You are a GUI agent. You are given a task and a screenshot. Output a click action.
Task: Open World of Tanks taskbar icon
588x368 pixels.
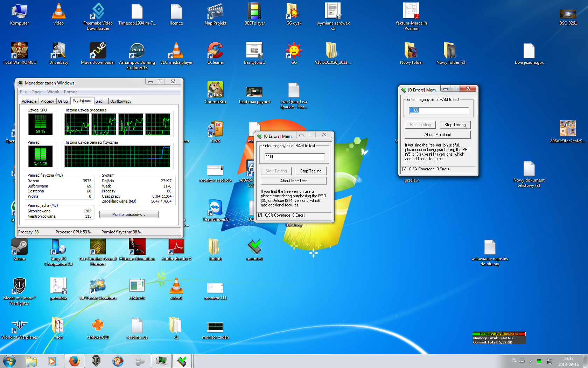(x=96, y=361)
